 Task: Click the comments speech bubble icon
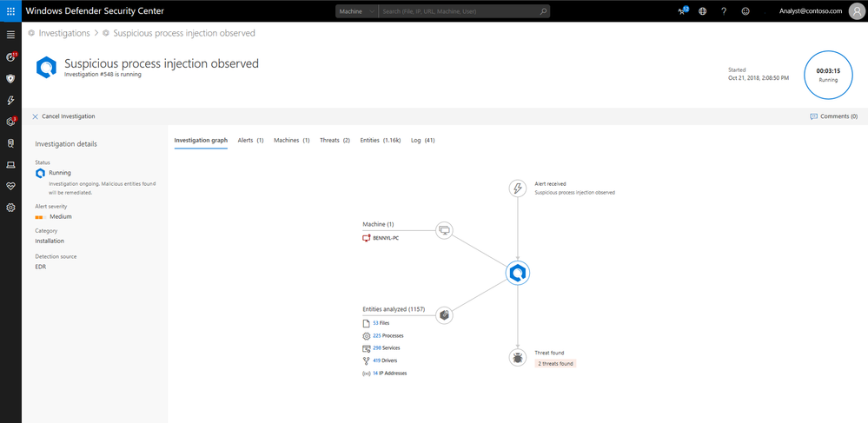[813, 116]
